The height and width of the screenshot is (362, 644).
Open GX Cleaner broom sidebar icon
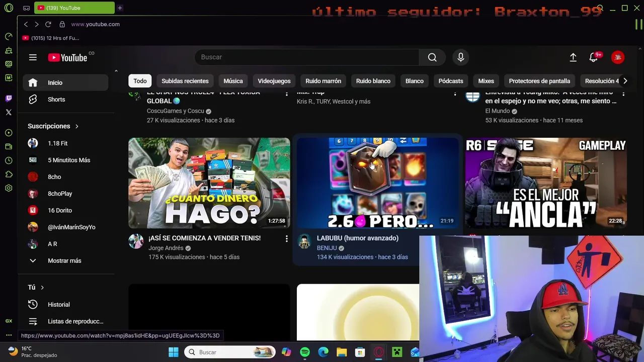(9, 50)
